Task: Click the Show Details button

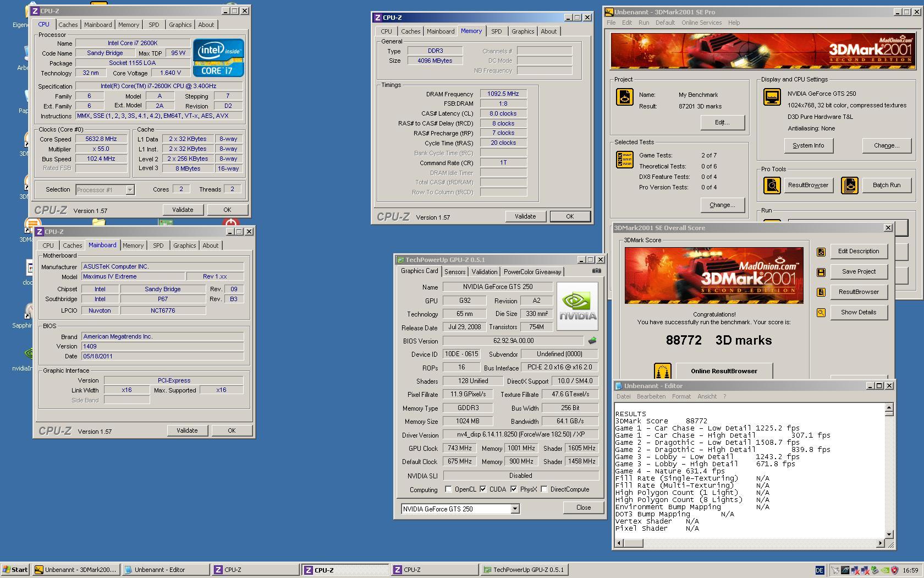Action: tap(859, 313)
